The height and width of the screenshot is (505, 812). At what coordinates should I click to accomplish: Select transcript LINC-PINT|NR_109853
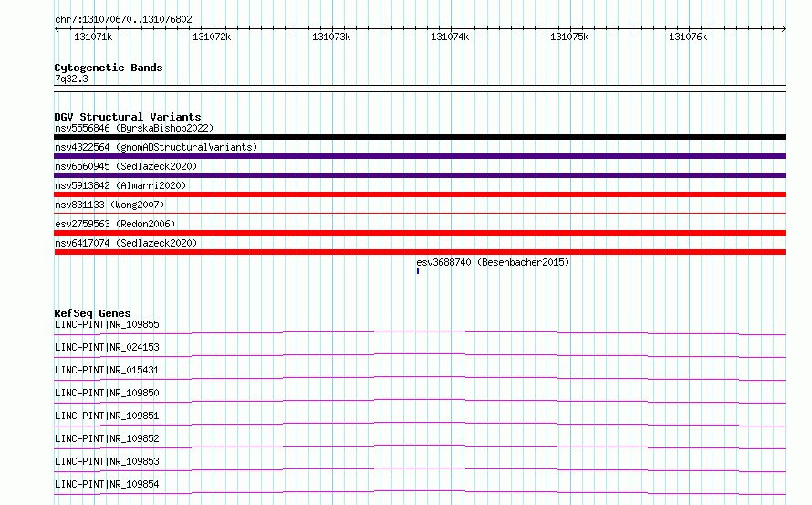click(x=107, y=461)
